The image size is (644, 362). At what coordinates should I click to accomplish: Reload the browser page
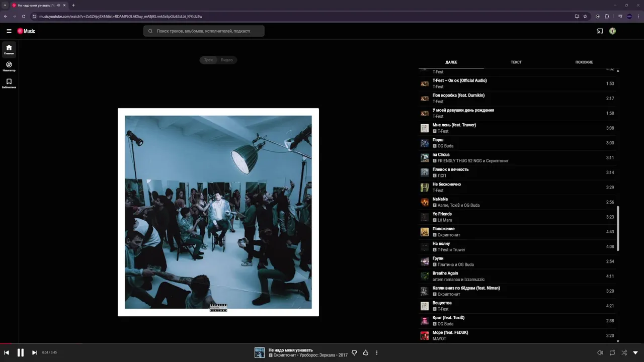click(23, 16)
